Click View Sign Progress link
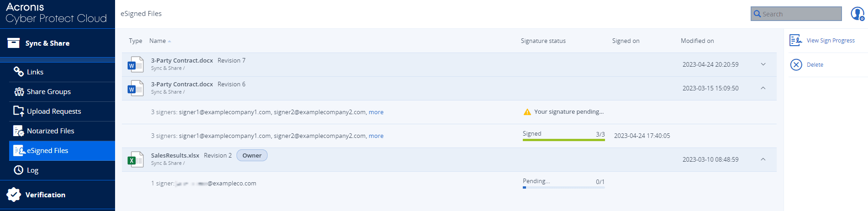Image resolution: width=868 pixels, height=211 pixels. 831,41
